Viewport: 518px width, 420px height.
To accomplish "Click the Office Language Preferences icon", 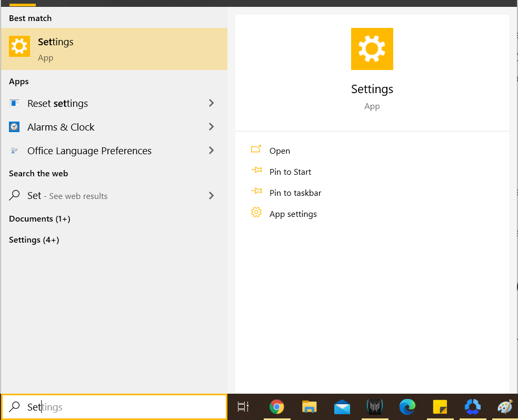I will pyautogui.click(x=14, y=151).
